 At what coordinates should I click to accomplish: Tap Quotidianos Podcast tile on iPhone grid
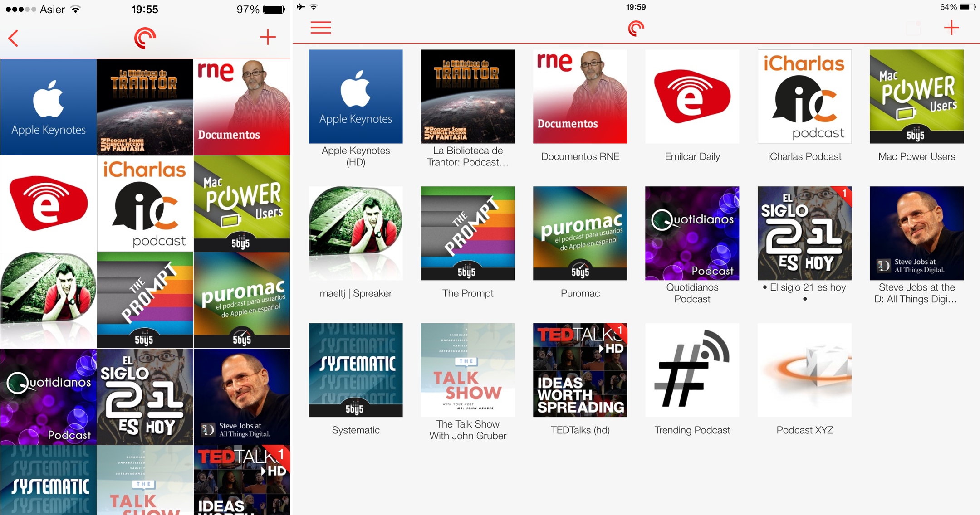[49, 397]
